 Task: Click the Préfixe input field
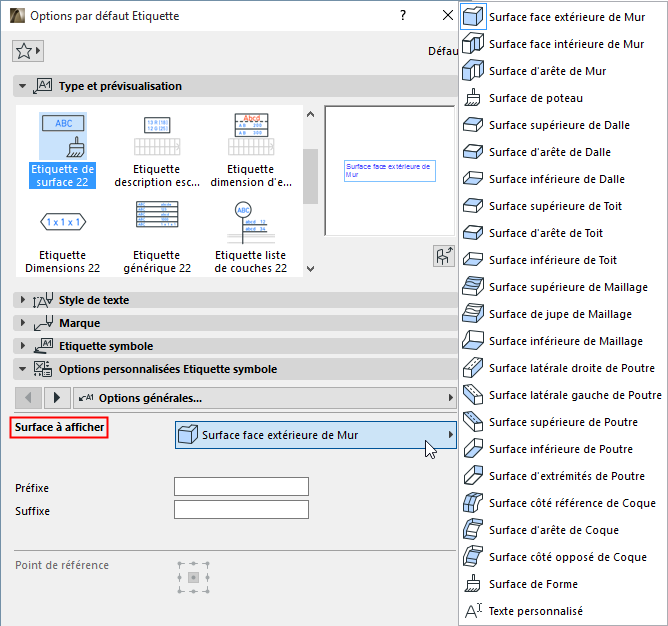[241, 487]
